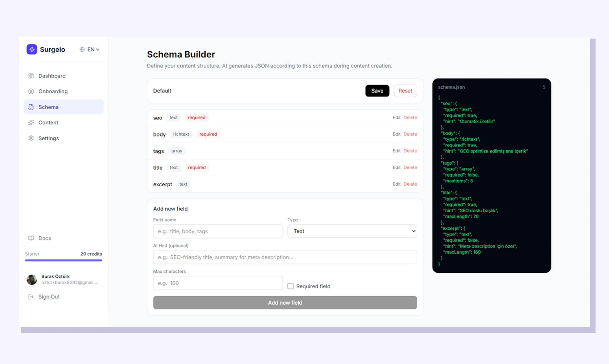Open the Dashboard menu item

(x=64, y=76)
